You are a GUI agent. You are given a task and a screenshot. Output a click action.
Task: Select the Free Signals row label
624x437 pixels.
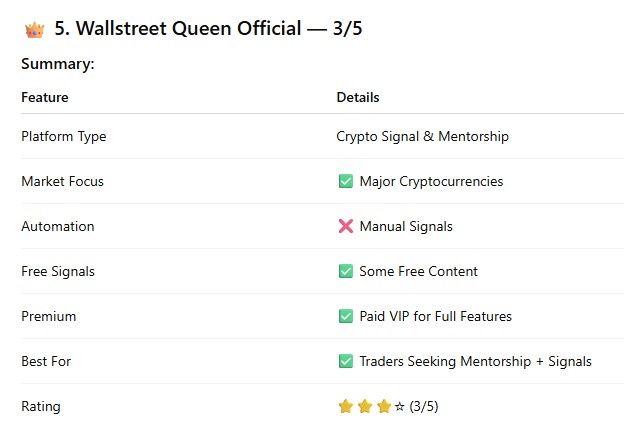pyautogui.click(x=58, y=272)
